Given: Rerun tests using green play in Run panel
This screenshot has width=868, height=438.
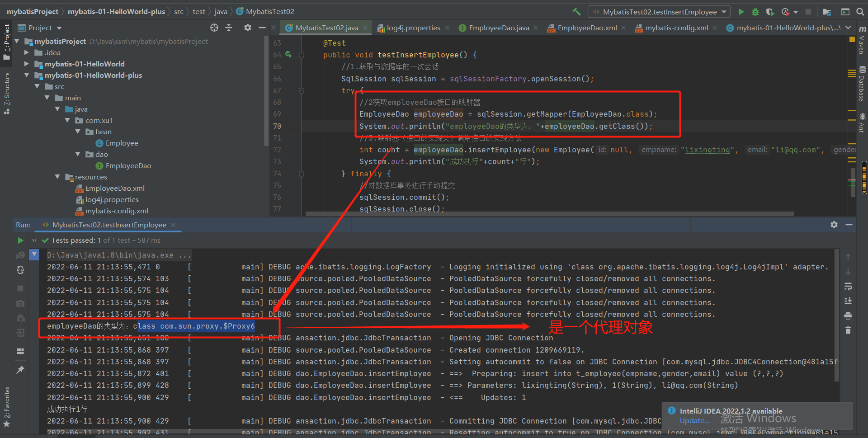Looking at the screenshot, I should (x=20, y=240).
